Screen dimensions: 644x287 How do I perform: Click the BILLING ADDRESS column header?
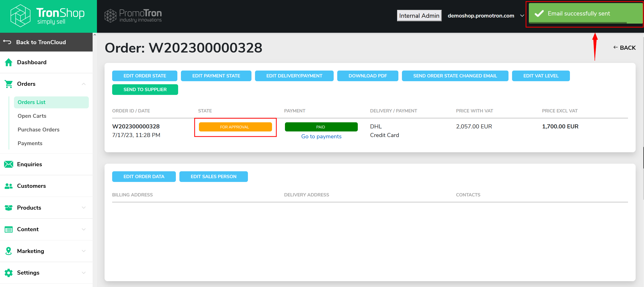132,195
